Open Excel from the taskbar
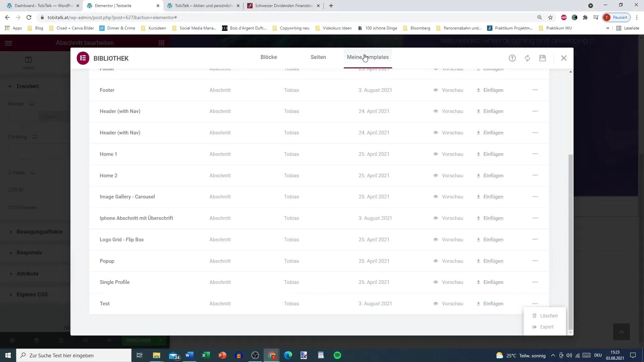 click(206, 355)
